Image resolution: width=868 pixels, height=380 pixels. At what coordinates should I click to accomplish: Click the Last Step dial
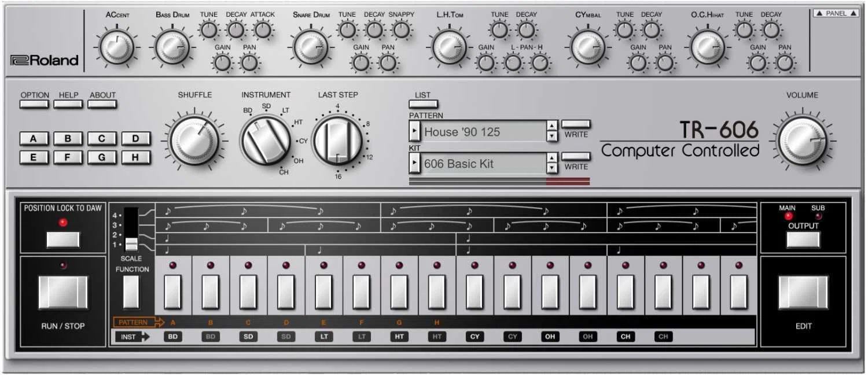(x=337, y=141)
